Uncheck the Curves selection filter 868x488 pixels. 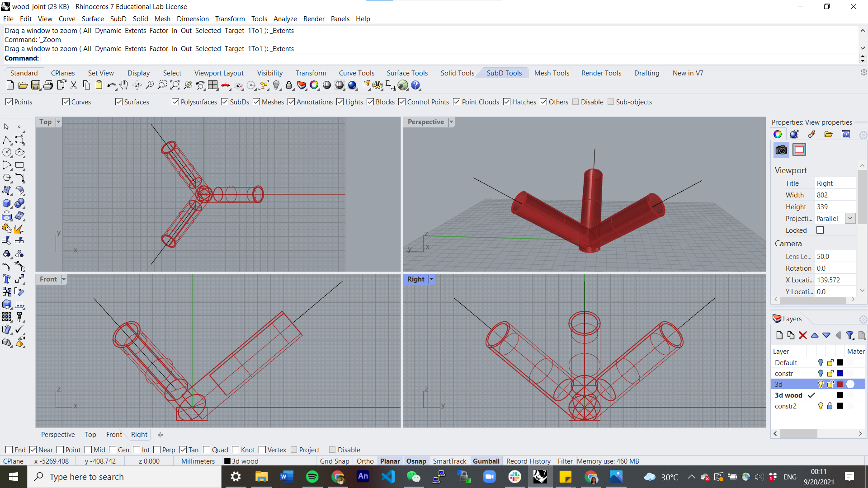pyautogui.click(x=66, y=102)
